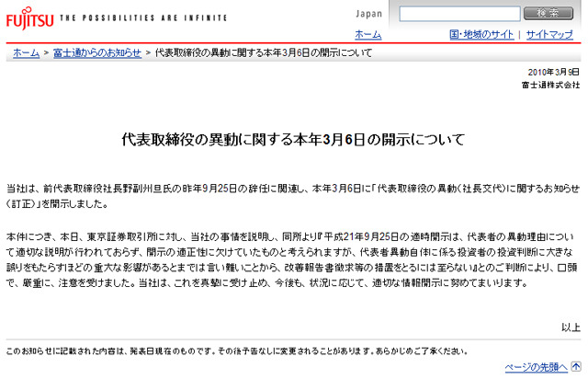Click the date text 2010年3月9日
Screen dimensions: 588x379
point(553,72)
